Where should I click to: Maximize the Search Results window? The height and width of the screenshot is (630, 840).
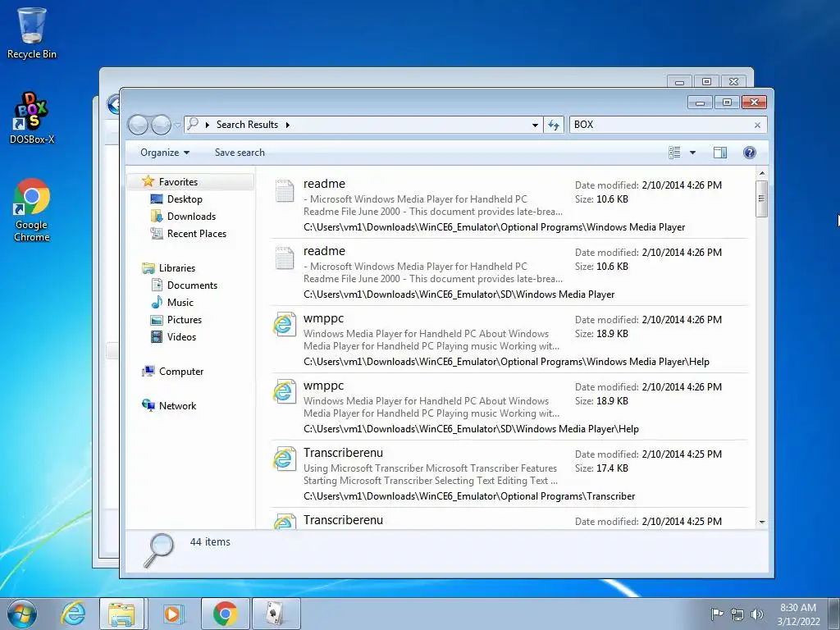pyautogui.click(x=727, y=103)
